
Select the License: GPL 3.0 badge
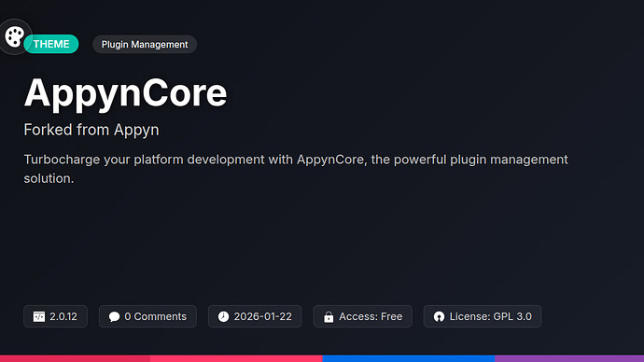tap(483, 316)
